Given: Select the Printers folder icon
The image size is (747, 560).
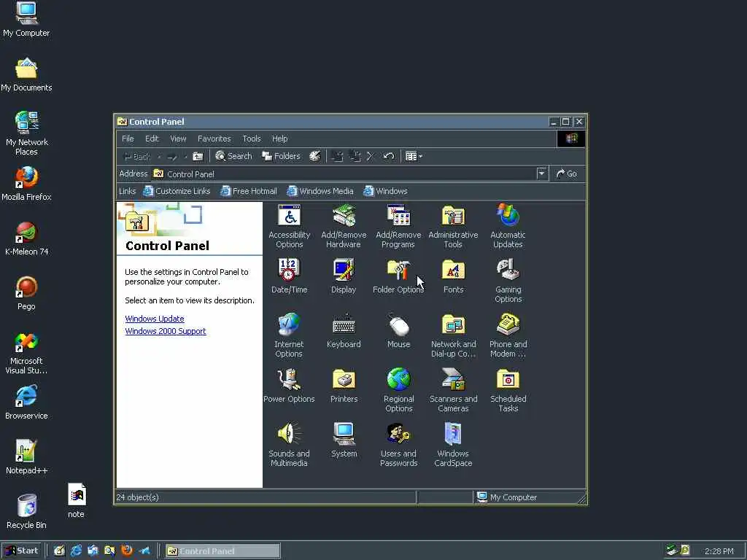Looking at the screenshot, I should 344,386.
